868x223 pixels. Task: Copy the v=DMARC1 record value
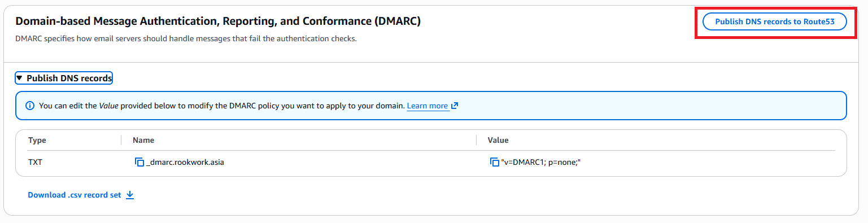[495, 163]
